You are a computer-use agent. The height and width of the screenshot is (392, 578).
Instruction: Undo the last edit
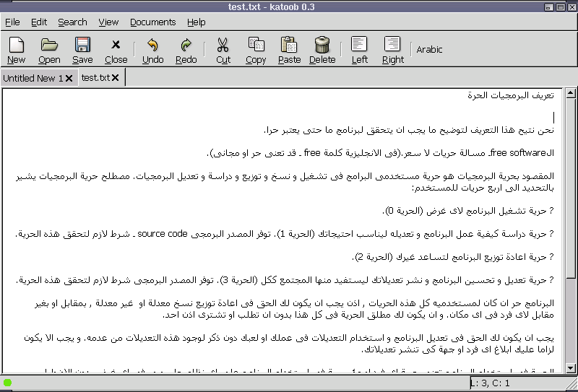[x=152, y=50]
